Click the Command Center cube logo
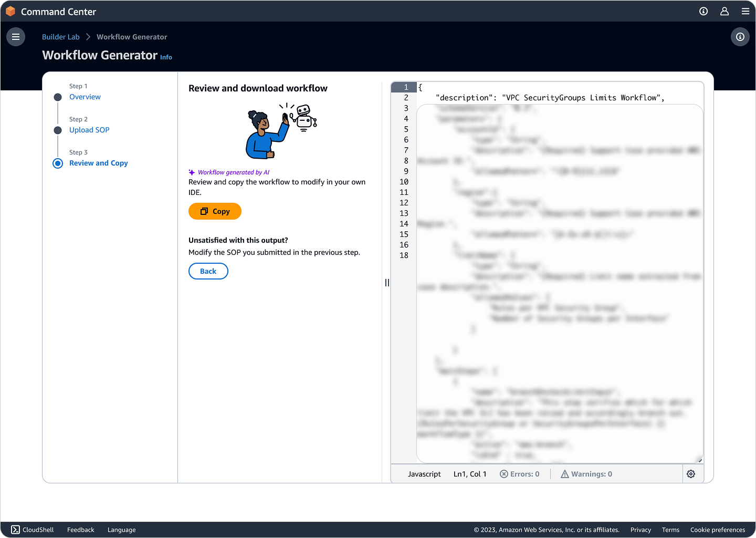The height and width of the screenshot is (538, 756). (10, 12)
